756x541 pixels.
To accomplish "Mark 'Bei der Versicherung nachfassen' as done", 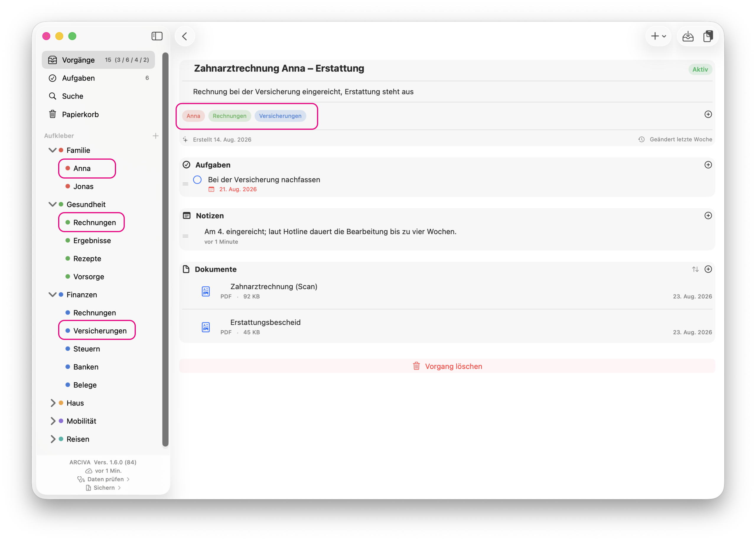I will pyautogui.click(x=197, y=180).
